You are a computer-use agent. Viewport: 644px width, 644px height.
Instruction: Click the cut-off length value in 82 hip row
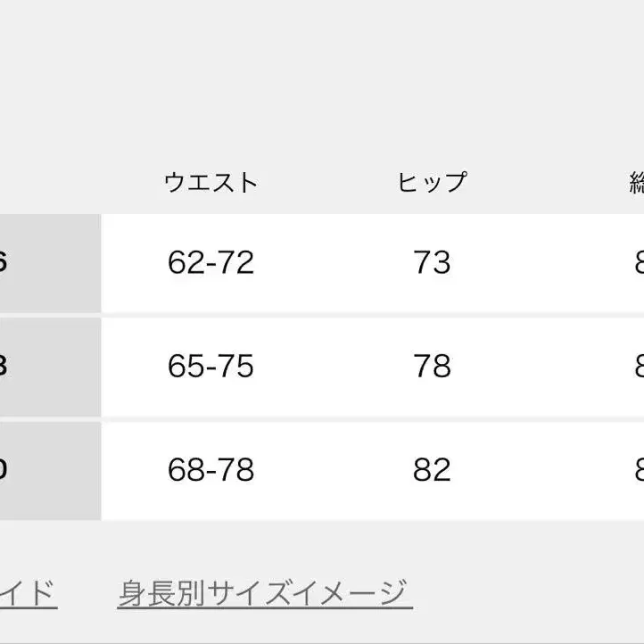click(638, 469)
